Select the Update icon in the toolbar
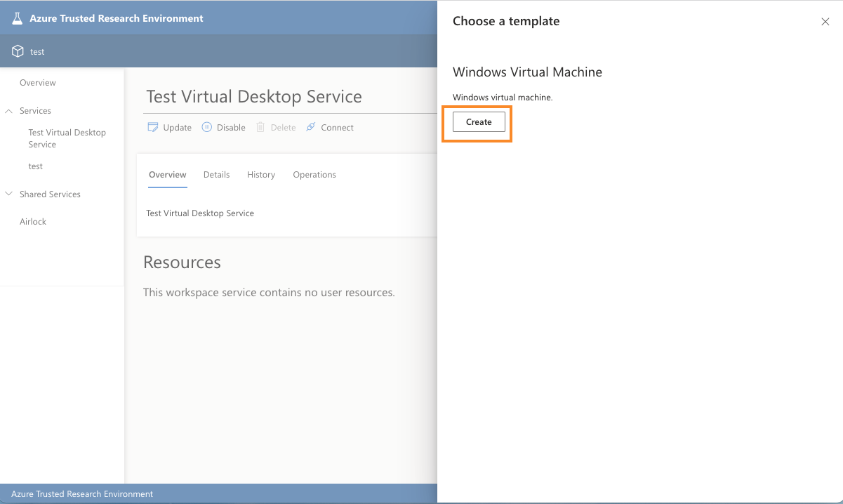 pos(152,127)
